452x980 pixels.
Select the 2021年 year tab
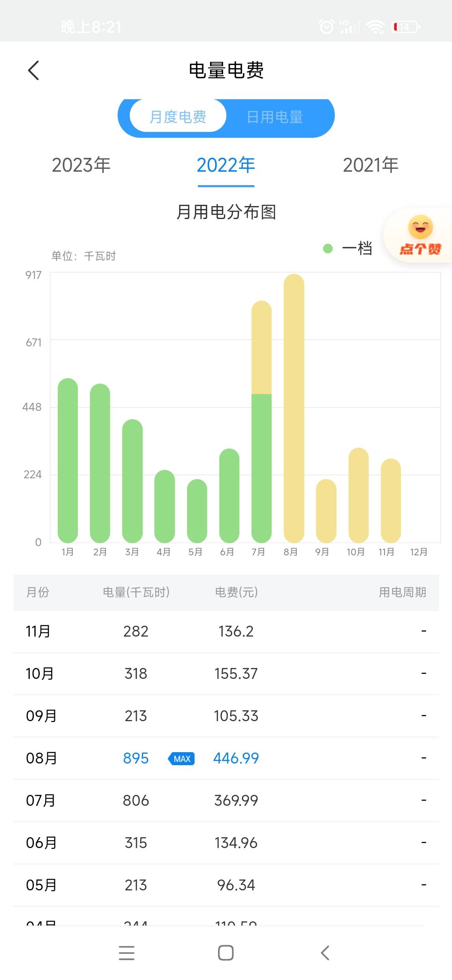[x=370, y=165]
